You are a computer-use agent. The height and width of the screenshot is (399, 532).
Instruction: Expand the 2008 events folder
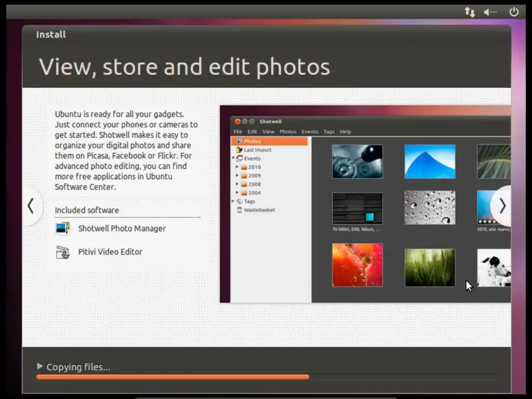tap(237, 183)
